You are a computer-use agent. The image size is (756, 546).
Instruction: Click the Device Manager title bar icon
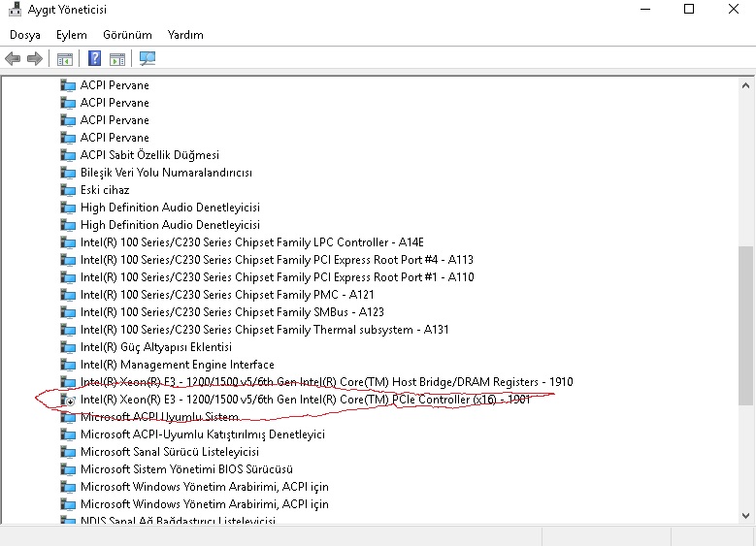(x=15, y=9)
